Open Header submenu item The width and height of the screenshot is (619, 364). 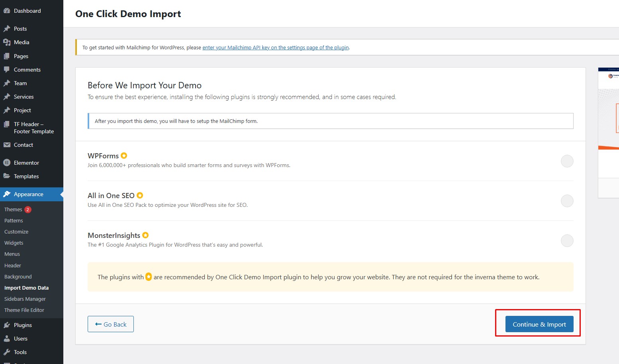click(13, 266)
